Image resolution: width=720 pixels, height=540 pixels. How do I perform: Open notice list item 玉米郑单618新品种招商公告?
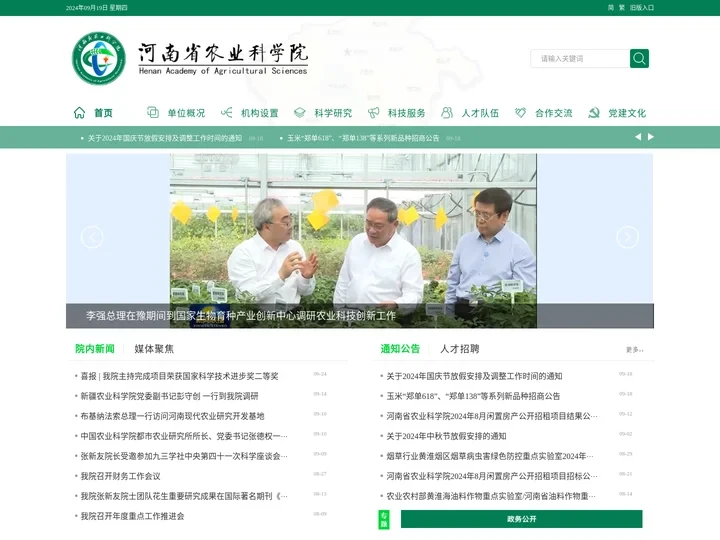(x=473, y=396)
